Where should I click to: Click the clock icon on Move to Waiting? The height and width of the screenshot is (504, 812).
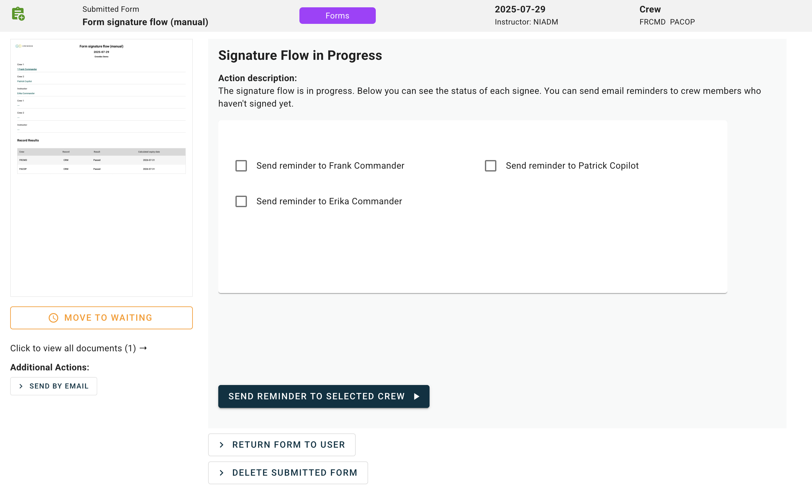click(x=53, y=318)
